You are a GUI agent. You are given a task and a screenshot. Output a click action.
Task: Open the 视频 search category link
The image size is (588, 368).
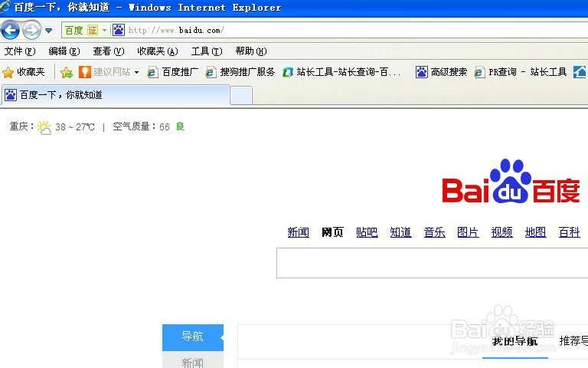(501, 232)
